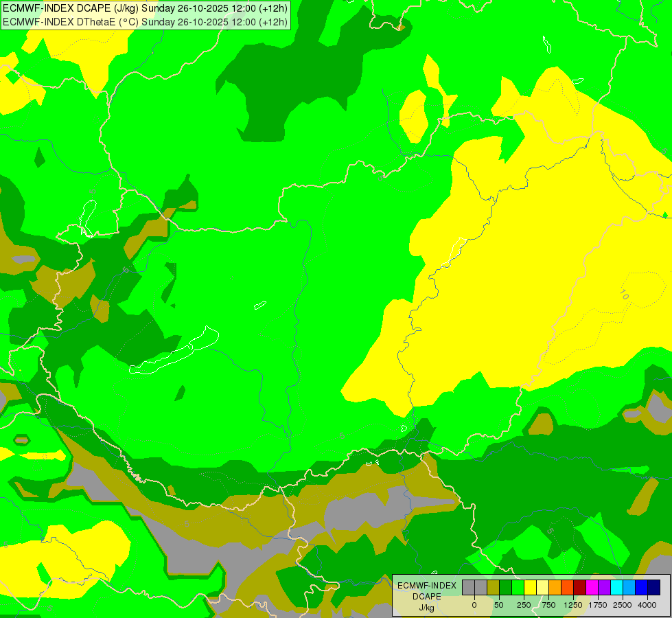
Task: Click the DCAPE (J/kg) title line at top
Action: (x=145, y=8)
